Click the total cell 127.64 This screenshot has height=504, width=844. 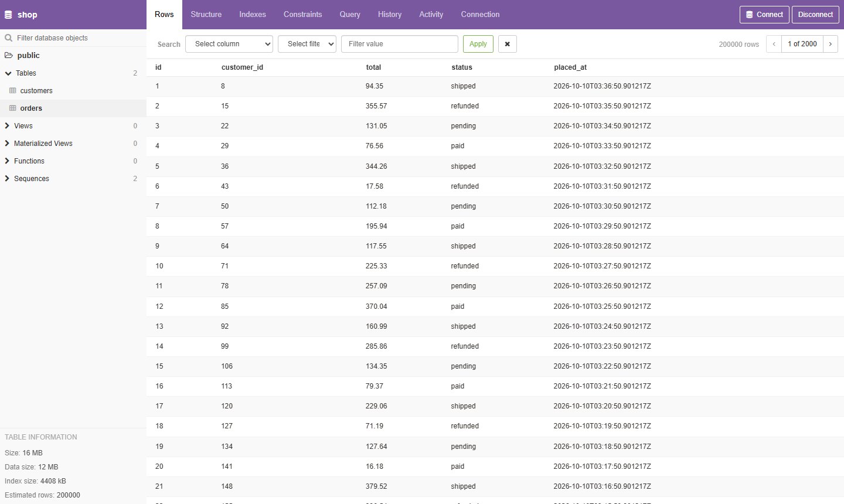(376, 447)
